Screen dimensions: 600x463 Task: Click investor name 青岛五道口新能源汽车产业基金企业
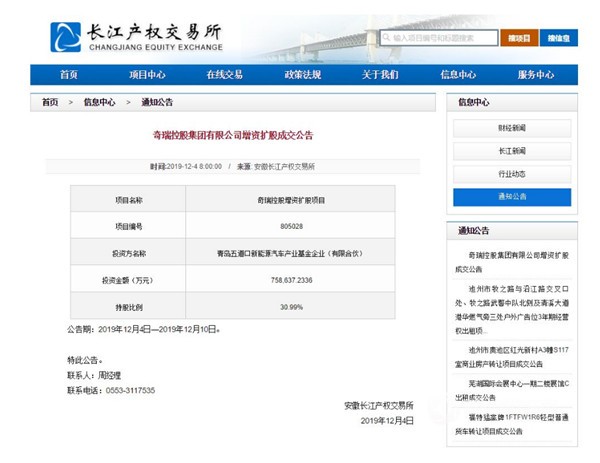point(290,253)
